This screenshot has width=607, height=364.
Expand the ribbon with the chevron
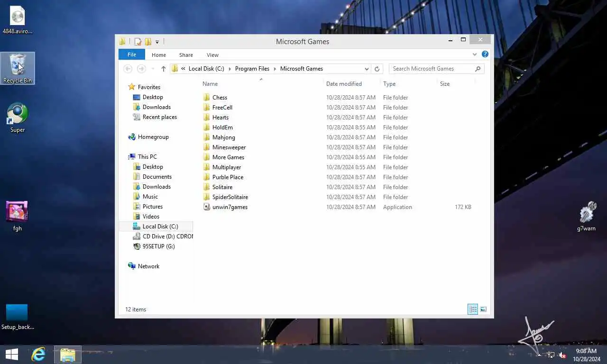coord(475,55)
